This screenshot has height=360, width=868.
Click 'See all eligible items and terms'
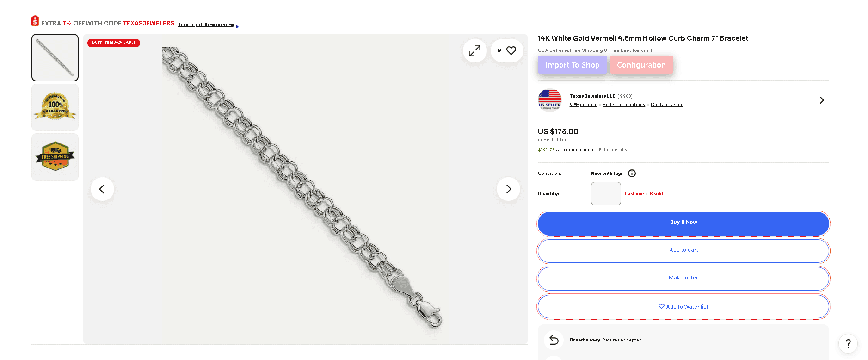coord(206,25)
